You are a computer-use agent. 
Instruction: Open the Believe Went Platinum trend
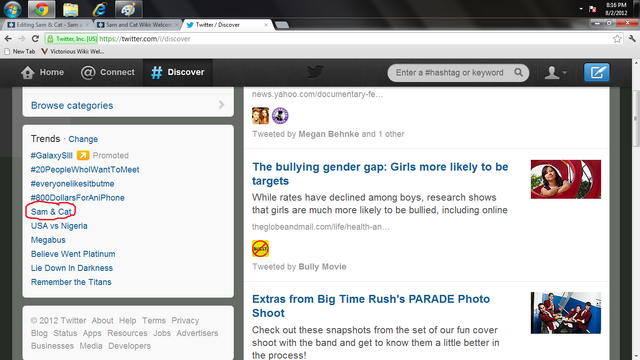point(73,254)
